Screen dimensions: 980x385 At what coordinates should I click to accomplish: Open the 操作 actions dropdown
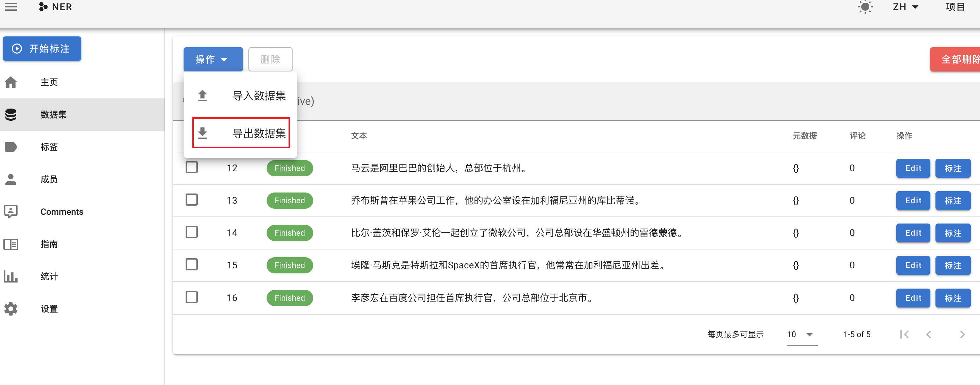point(213,59)
